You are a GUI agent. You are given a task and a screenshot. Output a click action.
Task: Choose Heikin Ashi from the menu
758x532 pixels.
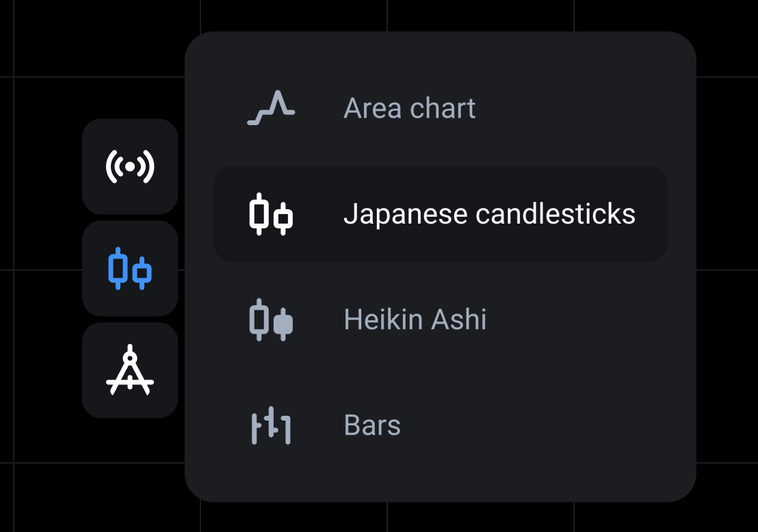click(415, 319)
